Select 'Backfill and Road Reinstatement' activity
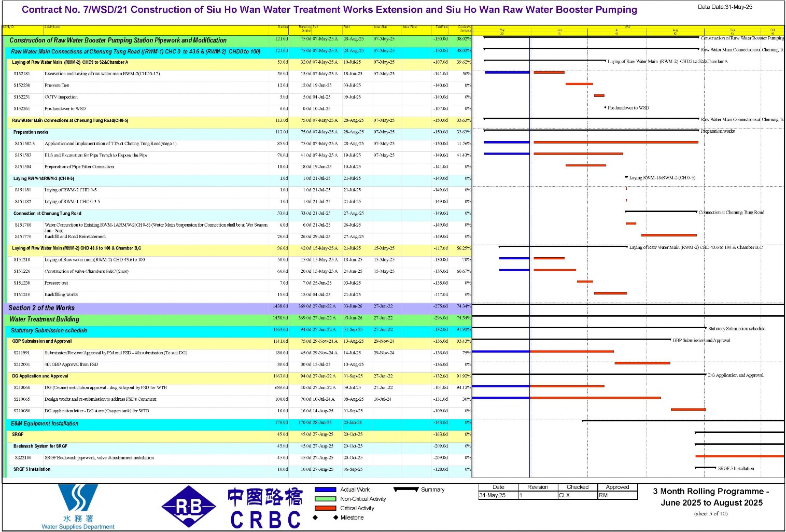 tap(75, 236)
